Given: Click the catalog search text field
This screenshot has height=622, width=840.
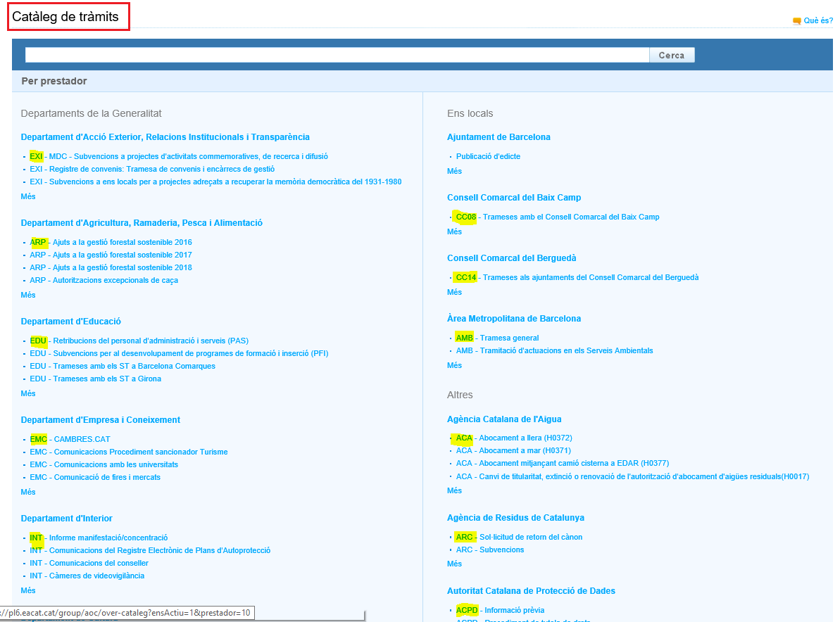Looking at the screenshot, I should pos(337,55).
